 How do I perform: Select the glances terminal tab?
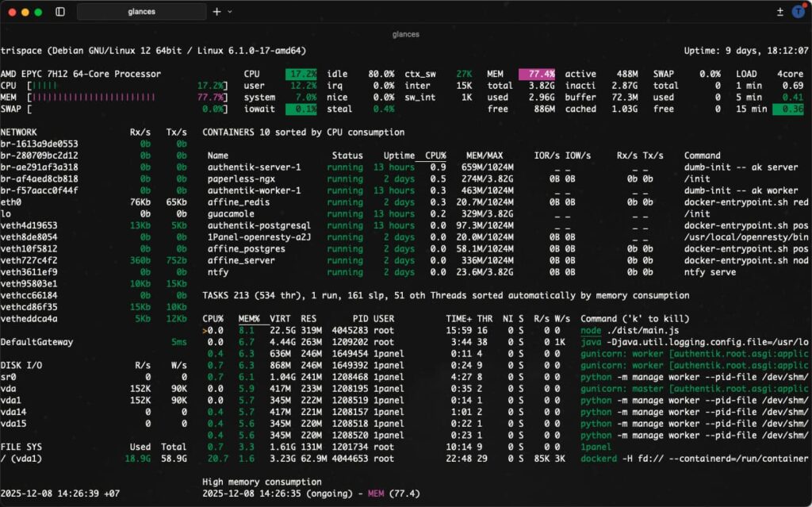143,11
